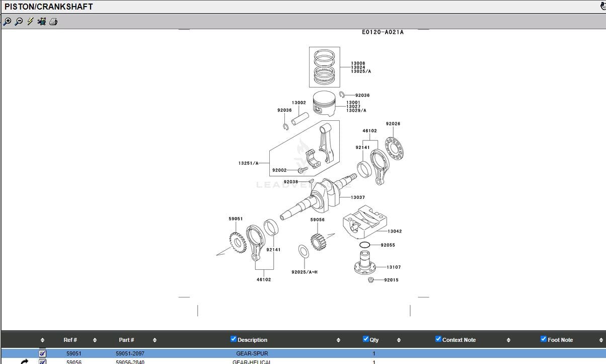Click the zoom in magnifier icon

[x=7, y=22]
